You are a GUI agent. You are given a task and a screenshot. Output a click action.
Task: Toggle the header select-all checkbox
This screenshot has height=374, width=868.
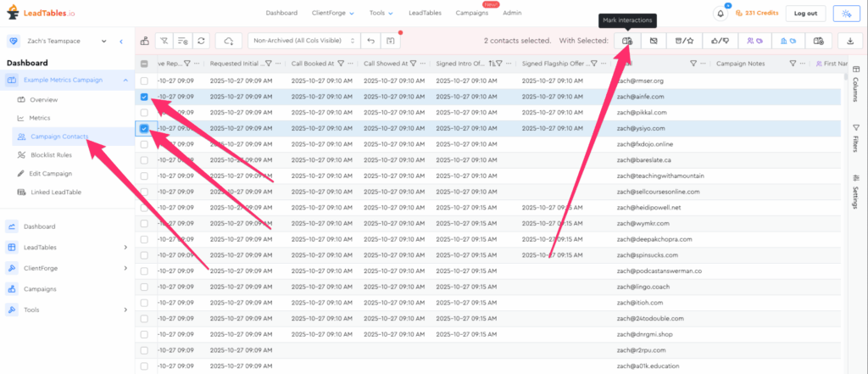point(144,64)
